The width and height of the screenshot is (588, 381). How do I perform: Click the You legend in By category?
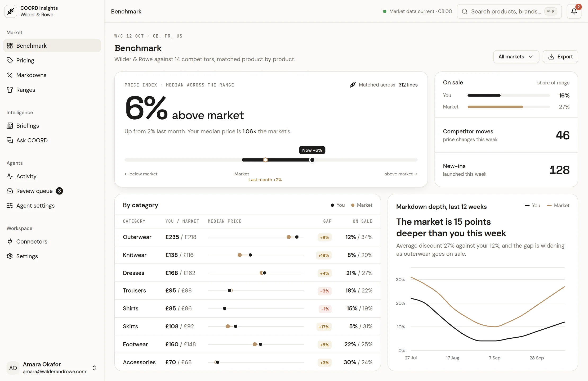(x=338, y=205)
